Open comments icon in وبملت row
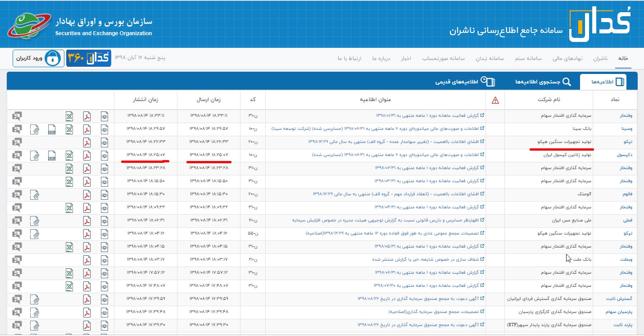The width and height of the screenshot is (644, 336). point(17,260)
